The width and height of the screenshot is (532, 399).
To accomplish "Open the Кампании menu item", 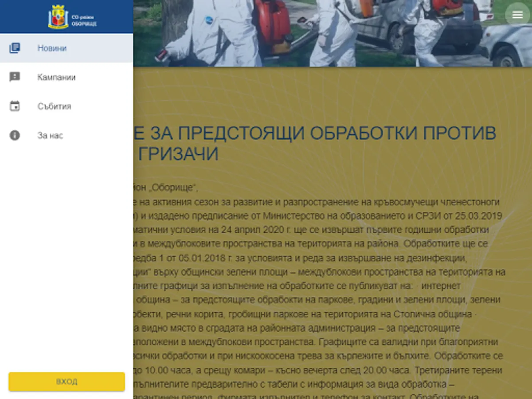I will [66, 77].
